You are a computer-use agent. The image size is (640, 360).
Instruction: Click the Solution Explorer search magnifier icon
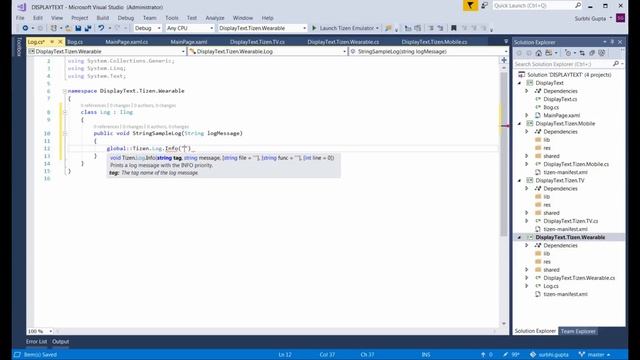click(x=616, y=64)
